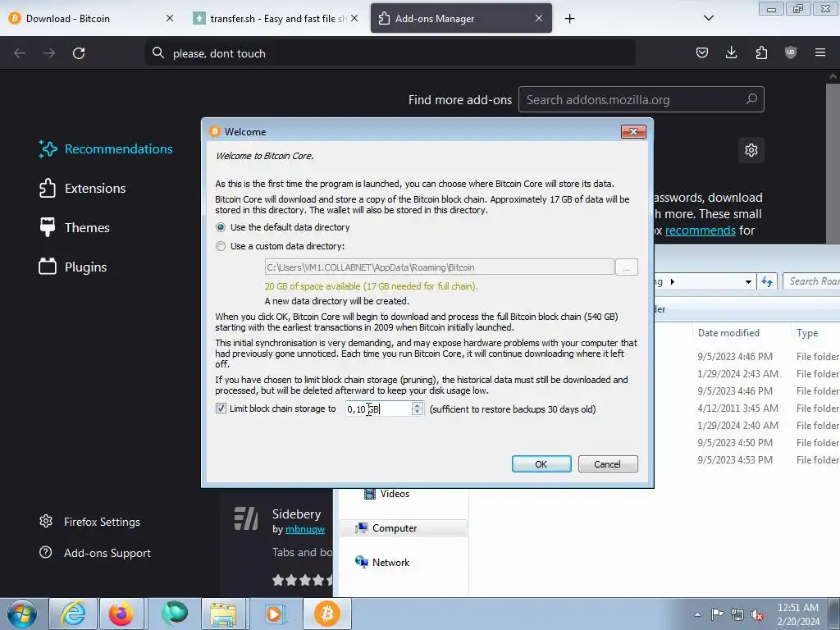Open the Pocket save icon in toolbar
The height and width of the screenshot is (630, 840).
702,52
